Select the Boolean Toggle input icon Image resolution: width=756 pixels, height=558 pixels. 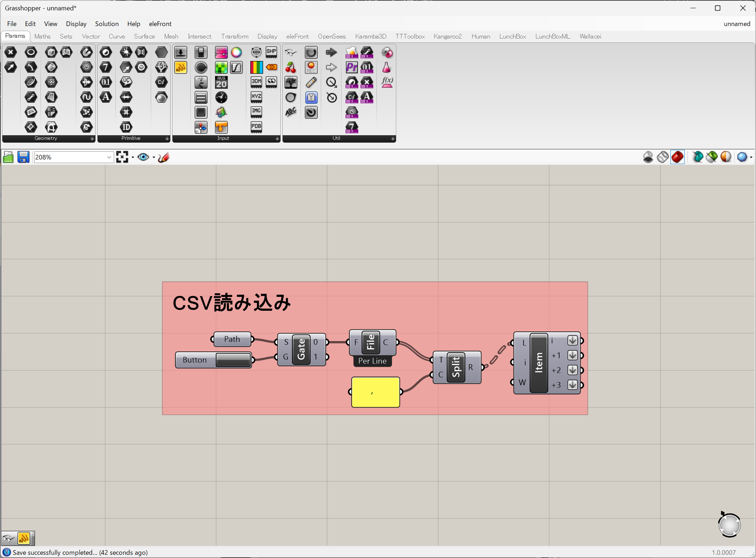201,52
